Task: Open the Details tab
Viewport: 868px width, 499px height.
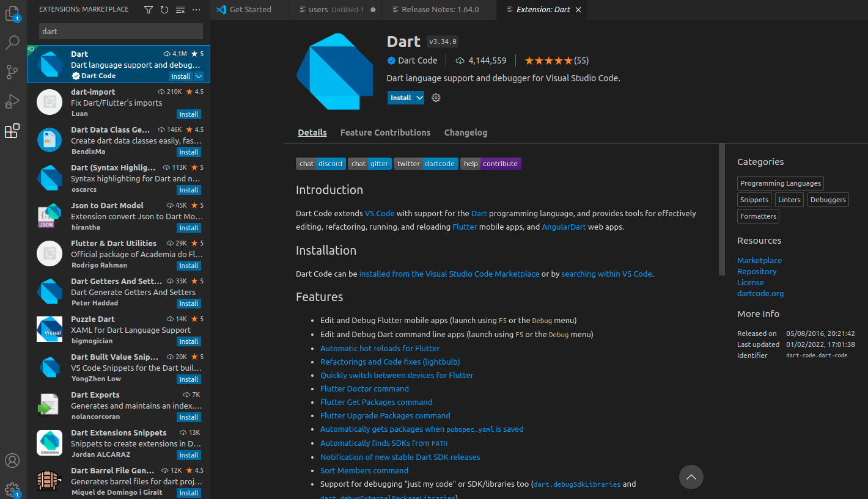Action: click(x=312, y=133)
